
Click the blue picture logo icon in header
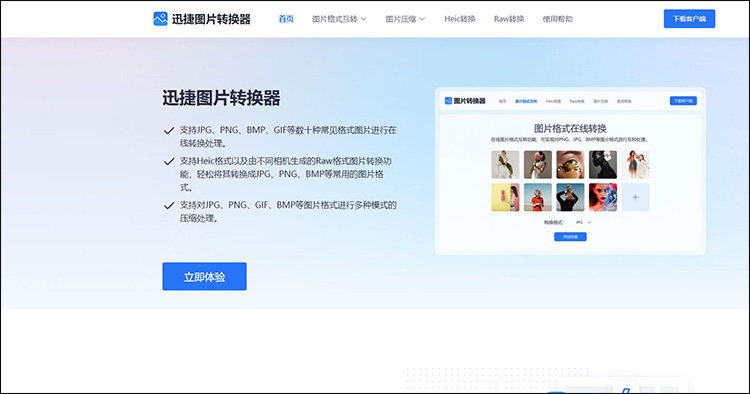click(x=160, y=19)
